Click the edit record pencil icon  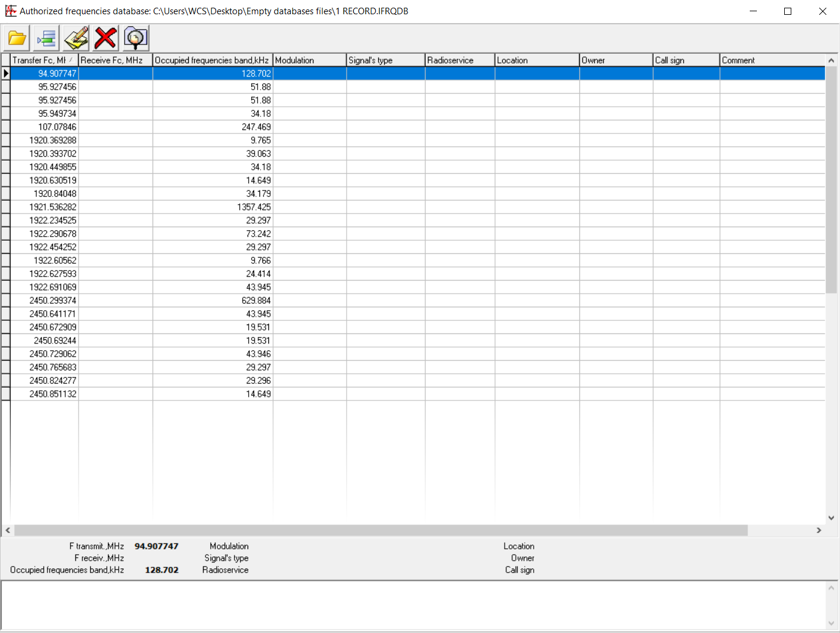pyautogui.click(x=76, y=39)
